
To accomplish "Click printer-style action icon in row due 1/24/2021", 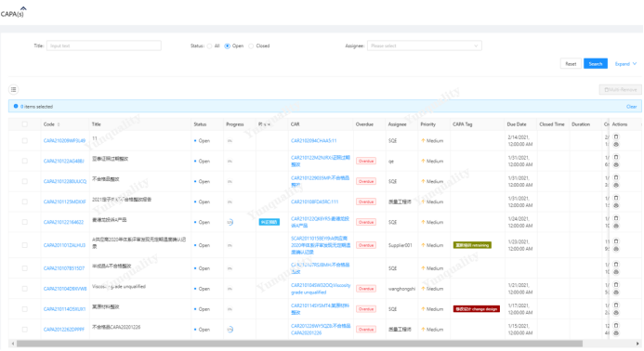I will coord(616,227).
